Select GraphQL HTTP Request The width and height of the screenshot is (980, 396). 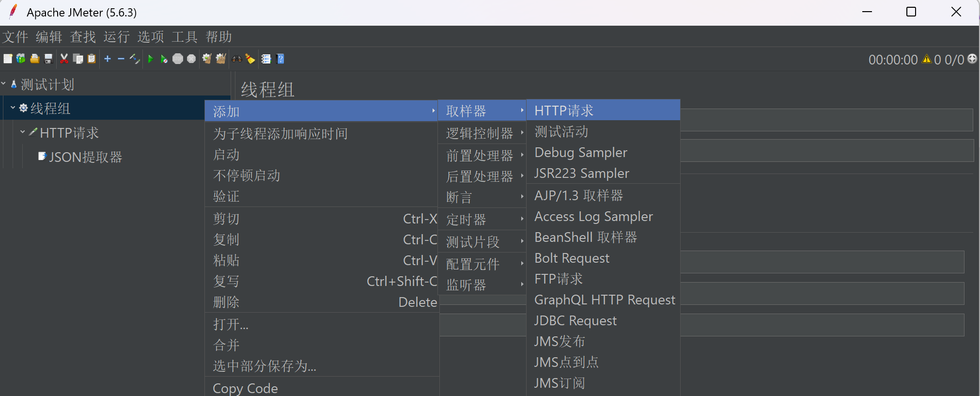click(603, 300)
